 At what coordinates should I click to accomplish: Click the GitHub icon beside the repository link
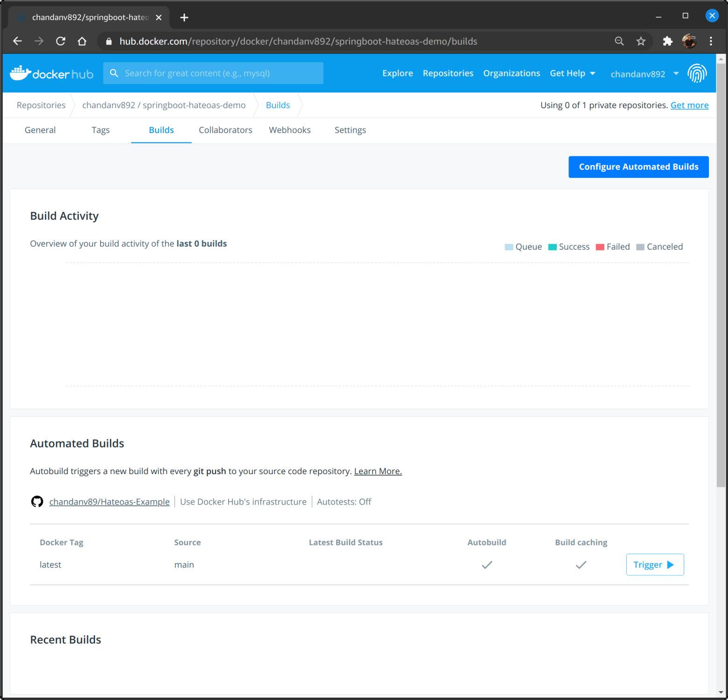37,501
